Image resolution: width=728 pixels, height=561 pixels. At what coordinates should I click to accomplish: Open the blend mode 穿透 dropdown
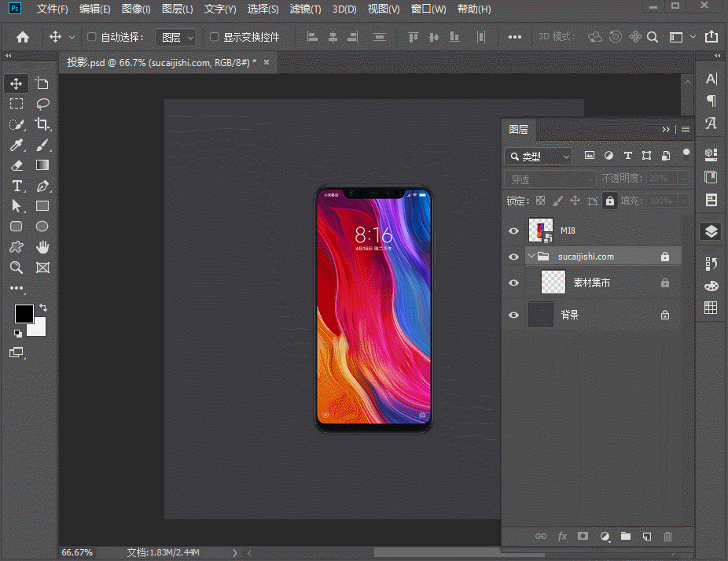550,179
